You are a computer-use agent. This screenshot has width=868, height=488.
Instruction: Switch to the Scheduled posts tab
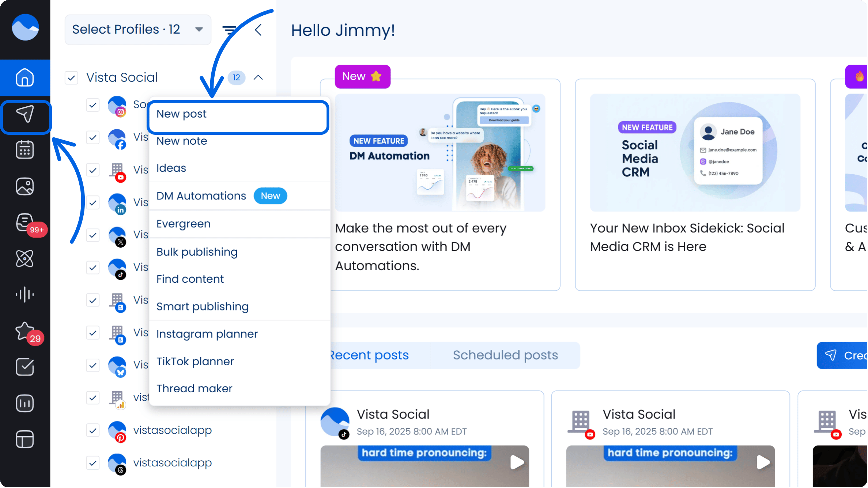point(506,355)
